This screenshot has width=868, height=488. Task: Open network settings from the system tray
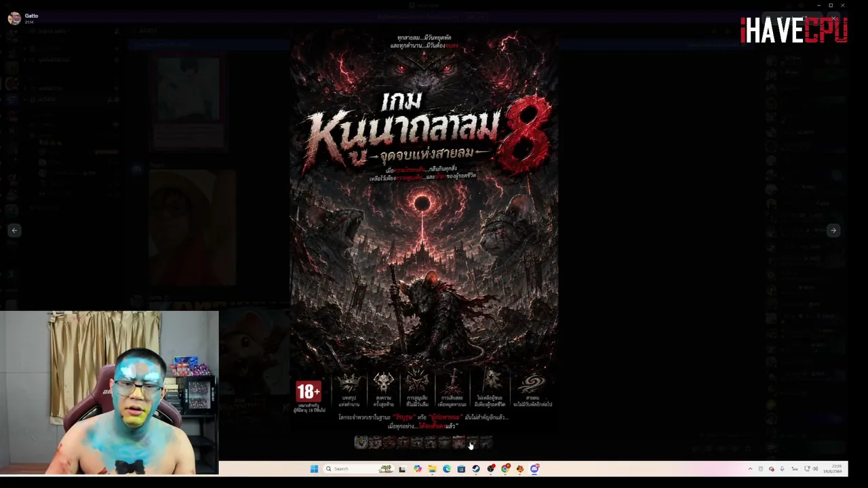click(807, 468)
